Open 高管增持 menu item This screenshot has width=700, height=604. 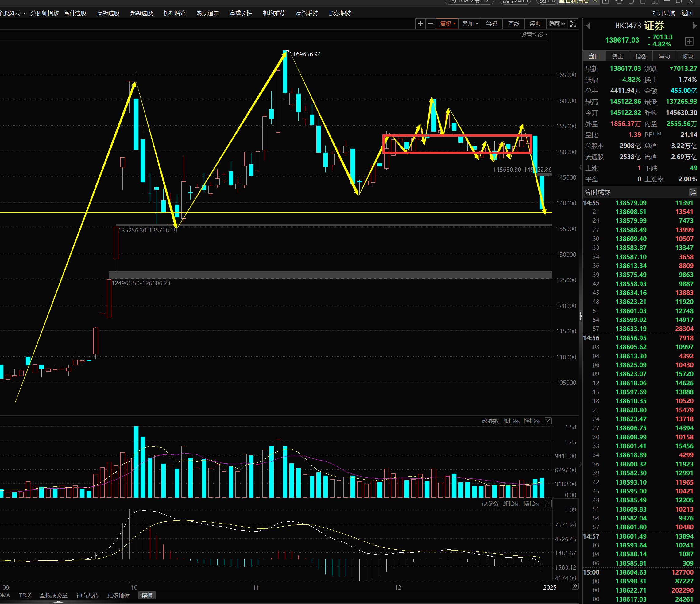coord(307,13)
